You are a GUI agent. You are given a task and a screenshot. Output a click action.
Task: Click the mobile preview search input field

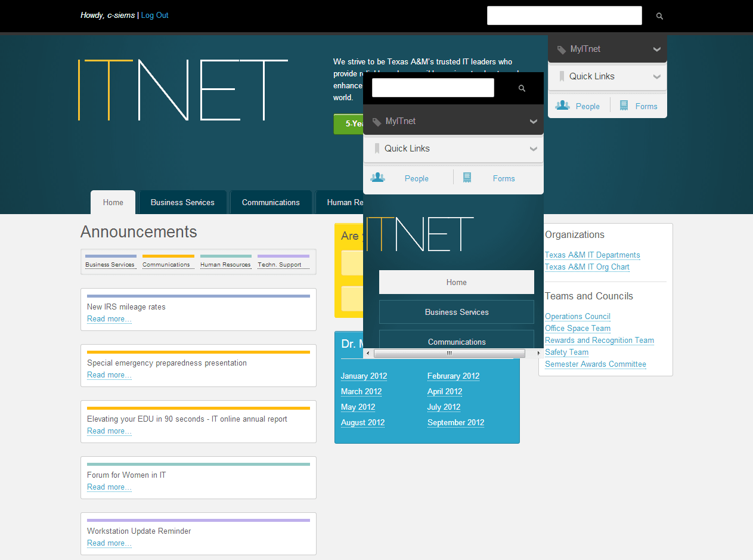(x=433, y=88)
